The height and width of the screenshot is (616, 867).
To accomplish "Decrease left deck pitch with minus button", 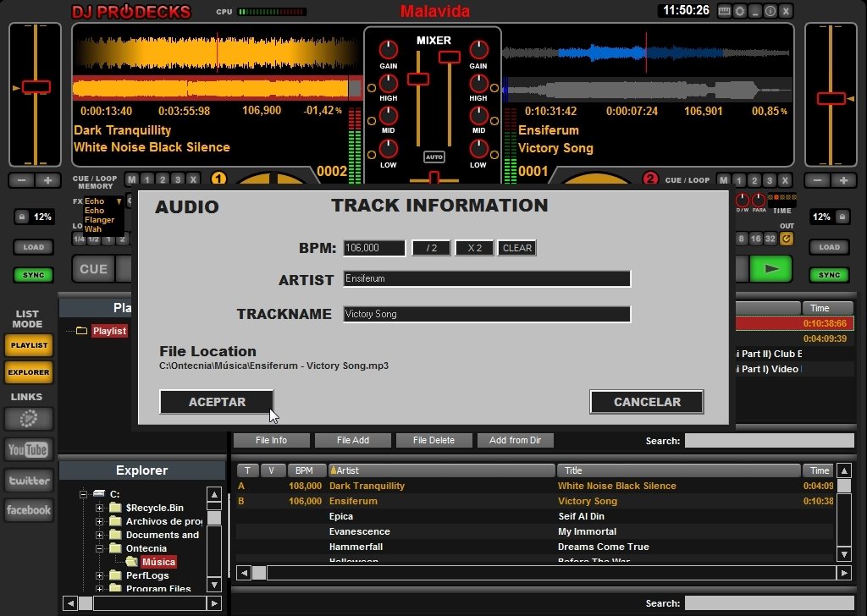I will (x=21, y=180).
